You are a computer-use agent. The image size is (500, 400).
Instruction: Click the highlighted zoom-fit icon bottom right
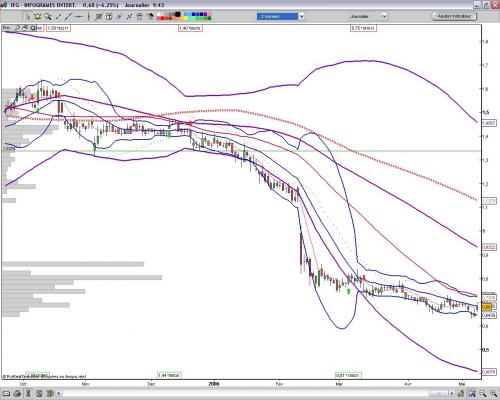point(472,394)
